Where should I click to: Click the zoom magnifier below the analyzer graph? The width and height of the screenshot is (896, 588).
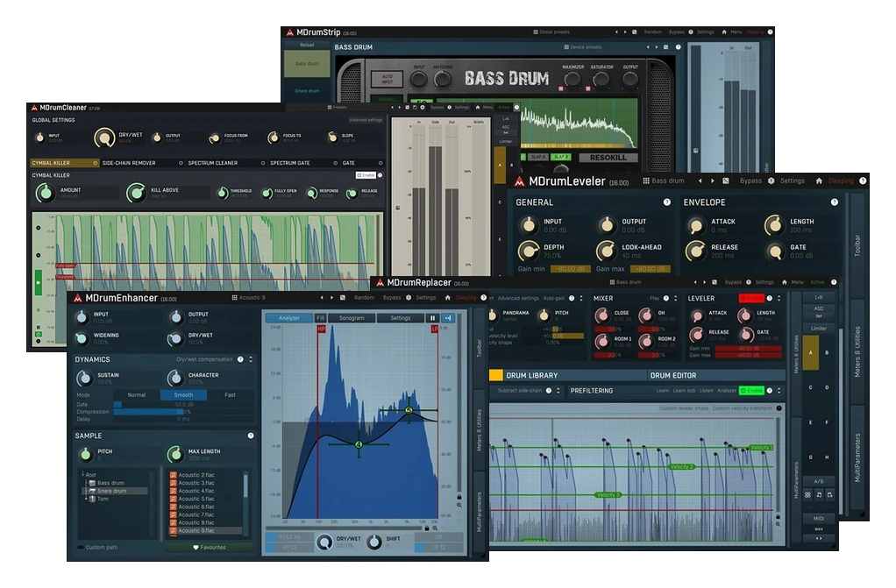[435, 528]
